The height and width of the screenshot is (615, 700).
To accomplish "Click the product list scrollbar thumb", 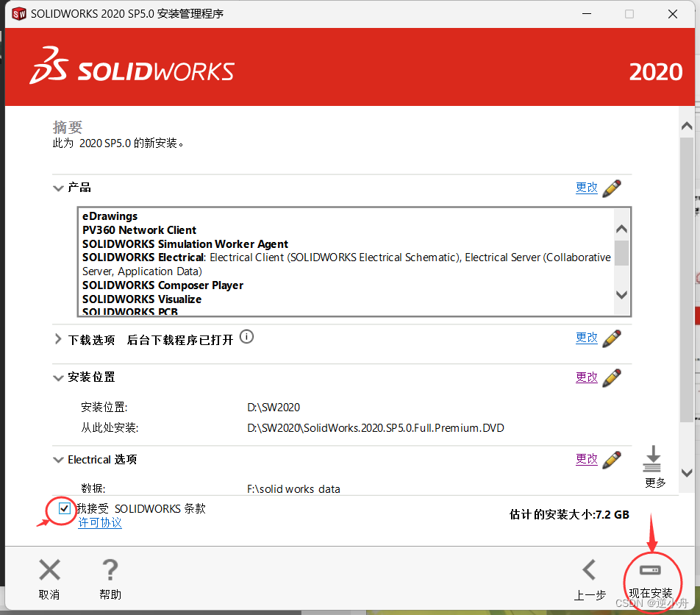I will tap(621, 253).
